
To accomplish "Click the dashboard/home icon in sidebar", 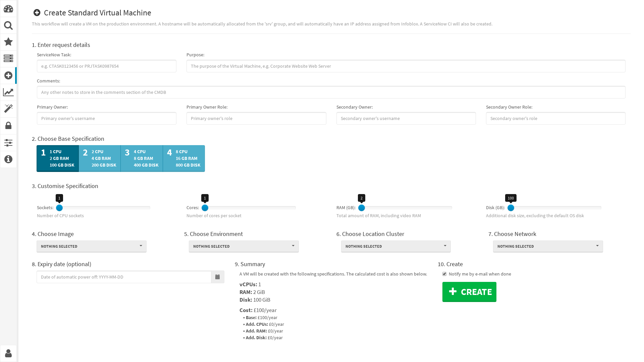I will point(8,8).
